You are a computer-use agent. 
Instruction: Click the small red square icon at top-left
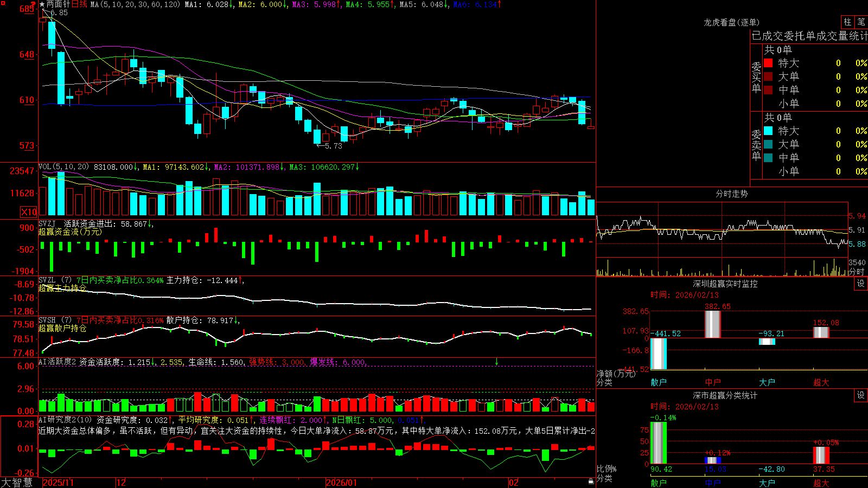point(3,3)
